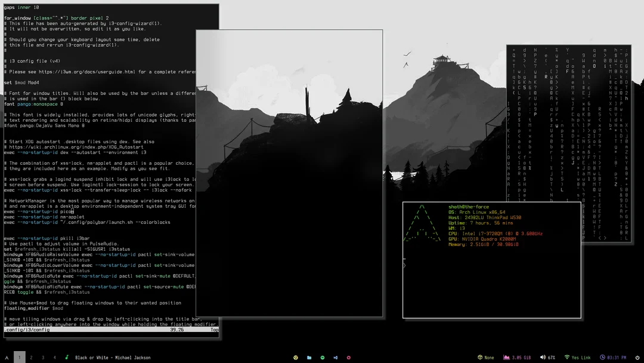
Task: Open the blue folder tray icon
Action: coord(309,357)
